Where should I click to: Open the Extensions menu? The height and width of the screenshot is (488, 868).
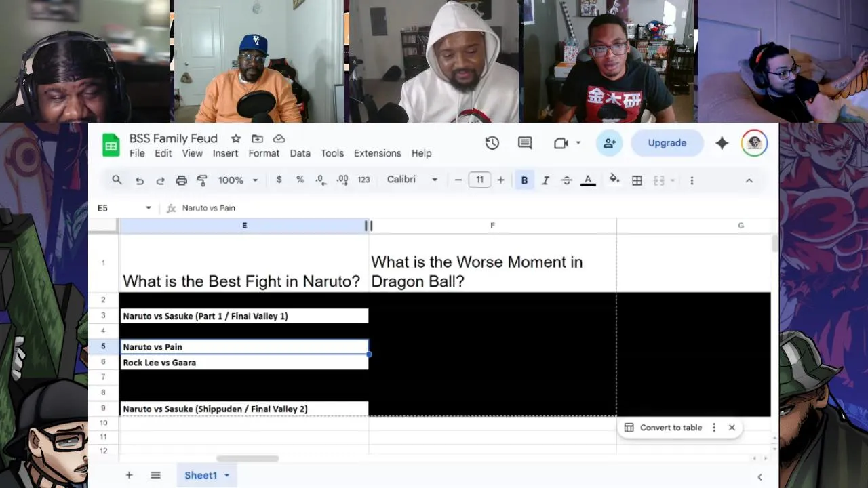[x=378, y=153]
